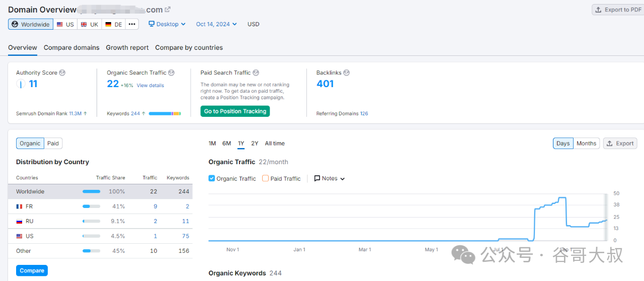Switch chart to Days view
Screen dimensions: 644x281
(563, 144)
